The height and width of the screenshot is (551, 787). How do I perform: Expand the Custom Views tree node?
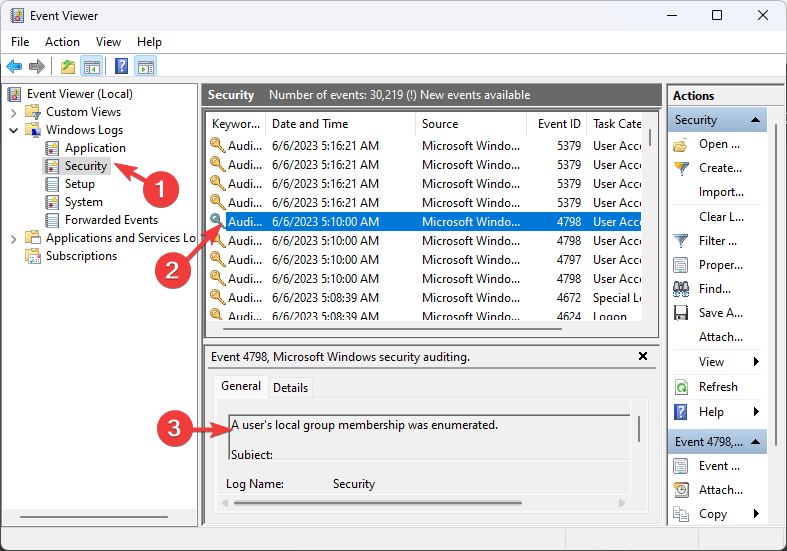click(14, 112)
